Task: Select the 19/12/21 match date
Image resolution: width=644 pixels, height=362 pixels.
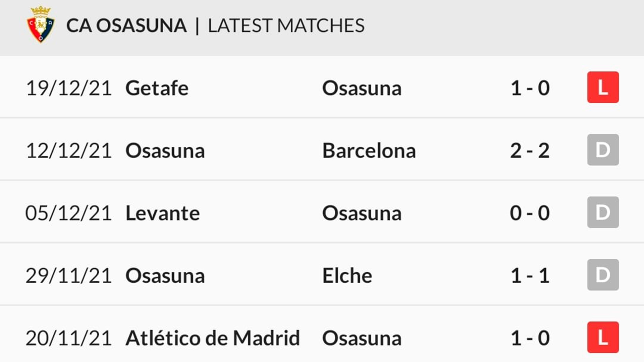Action: click(x=68, y=88)
